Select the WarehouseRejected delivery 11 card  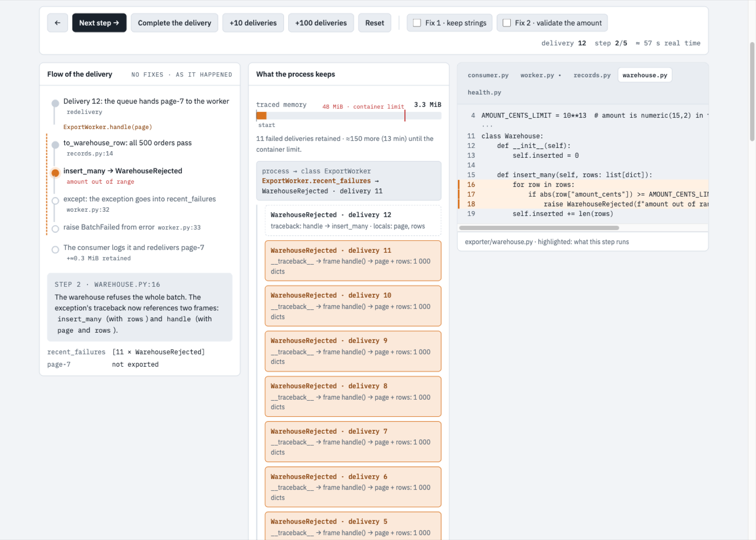tap(353, 261)
